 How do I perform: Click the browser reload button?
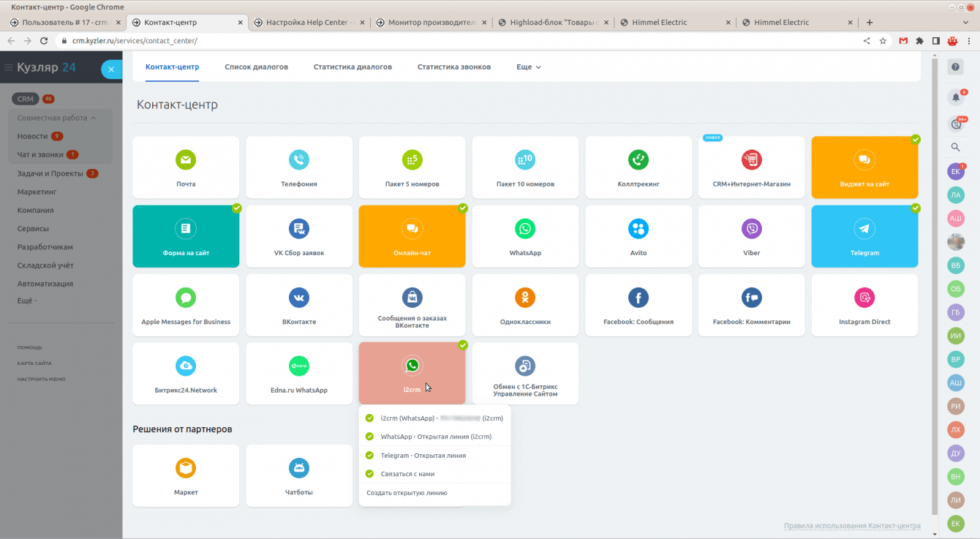44,41
